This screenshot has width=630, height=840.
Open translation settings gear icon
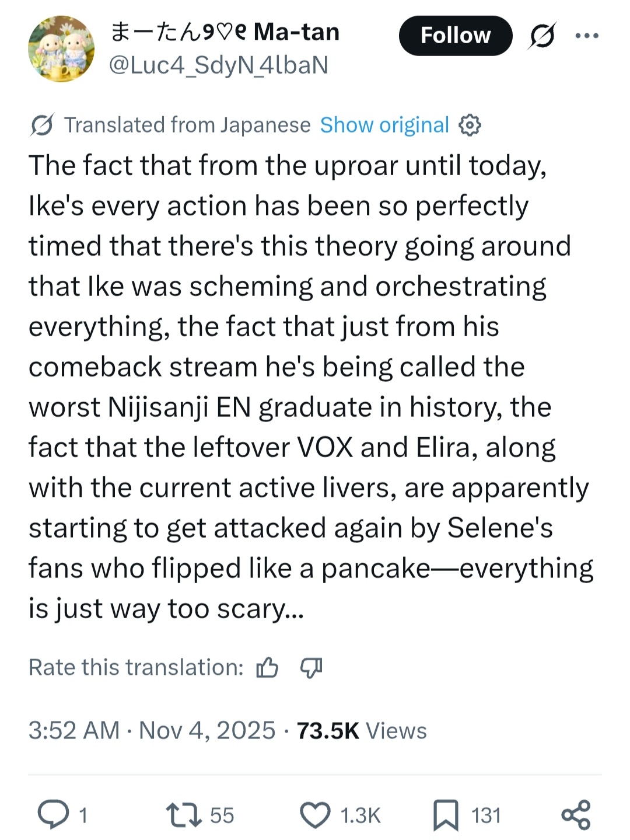point(470,125)
